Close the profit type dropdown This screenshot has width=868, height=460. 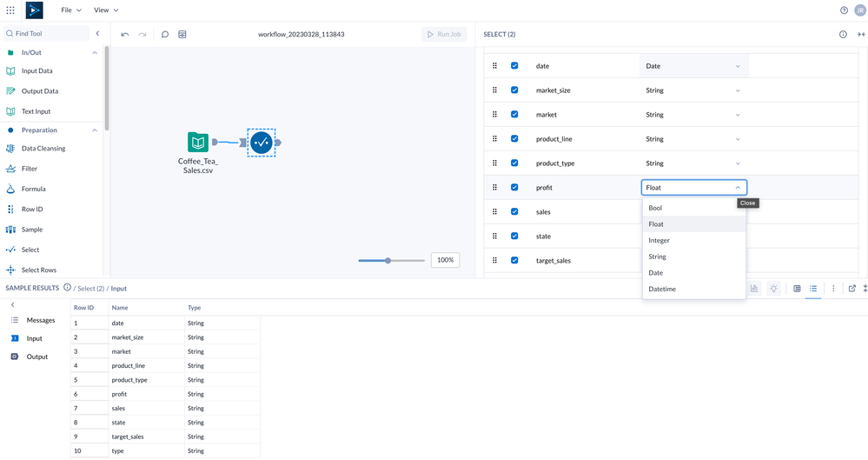738,188
